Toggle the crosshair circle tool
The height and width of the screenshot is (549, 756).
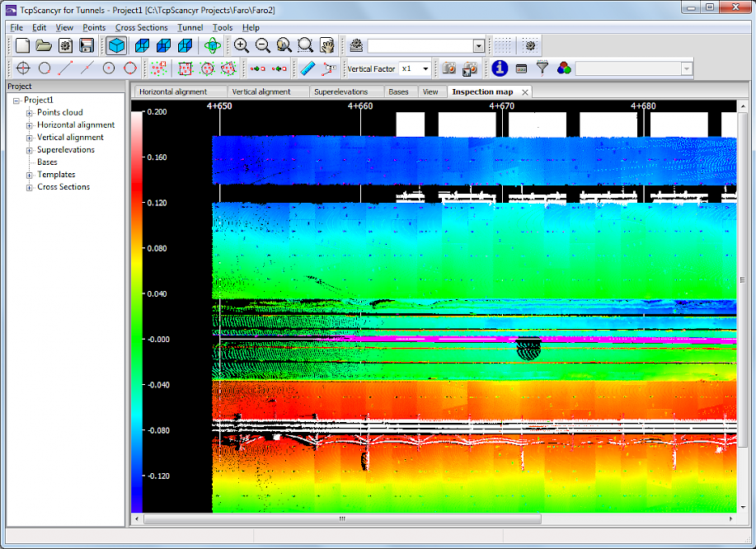pyautogui.click(x=23, y=68)
